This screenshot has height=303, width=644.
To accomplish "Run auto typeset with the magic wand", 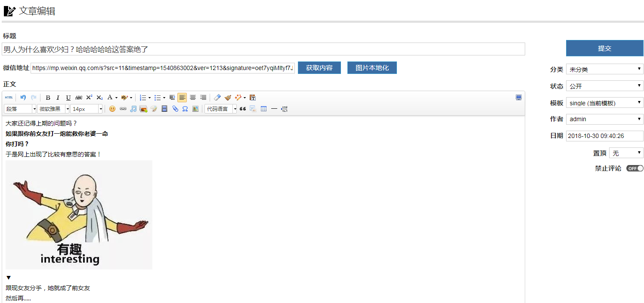I will pyautogui.click(x=238, y=98).
